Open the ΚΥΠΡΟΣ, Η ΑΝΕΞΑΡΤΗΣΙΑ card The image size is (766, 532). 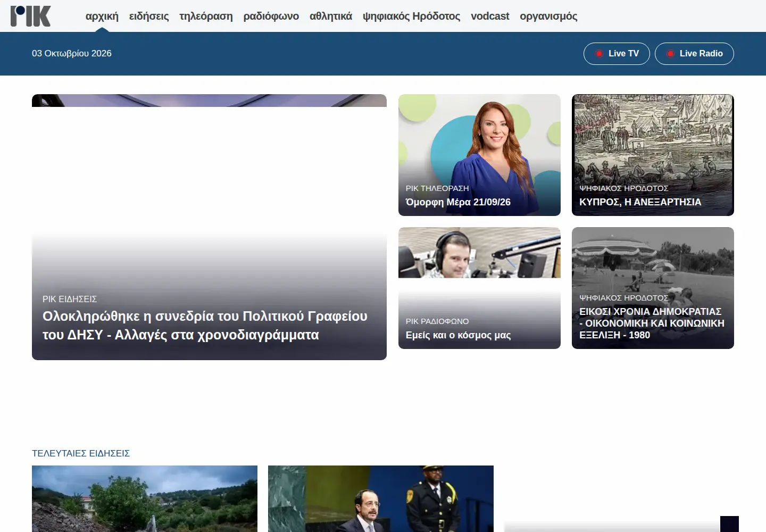[653, 155]
